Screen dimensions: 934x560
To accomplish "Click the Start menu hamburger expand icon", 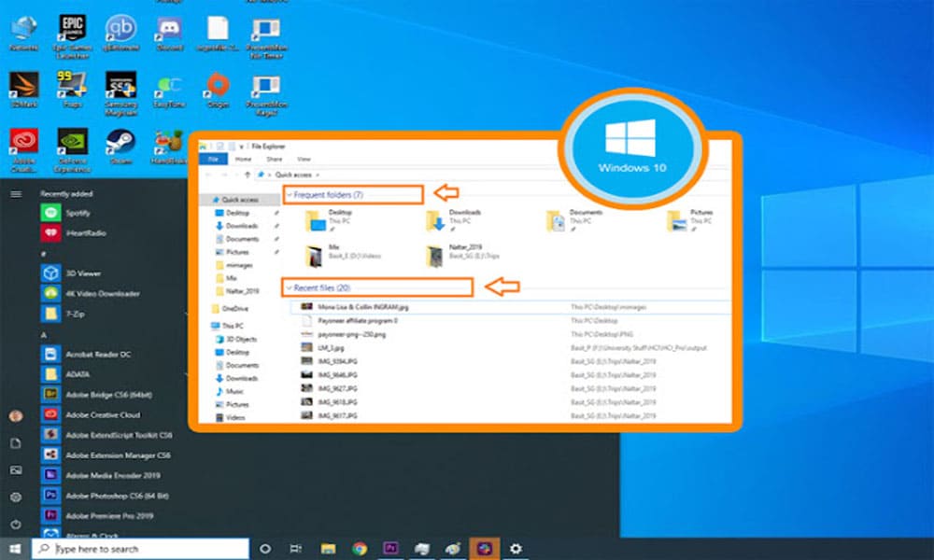I will [x=16, y=194].
